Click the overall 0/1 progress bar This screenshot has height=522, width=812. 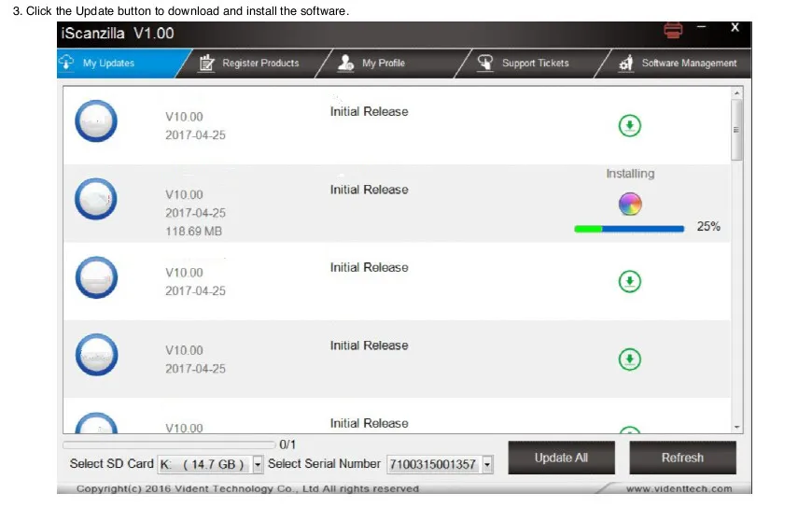point(169,444)
